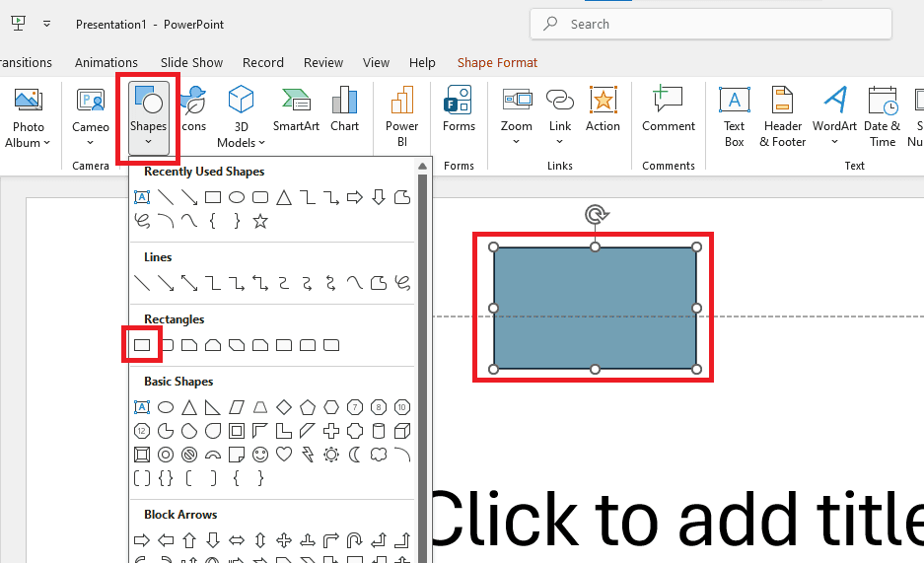
Task: Insert Date & Time
Action: [883, 116]
